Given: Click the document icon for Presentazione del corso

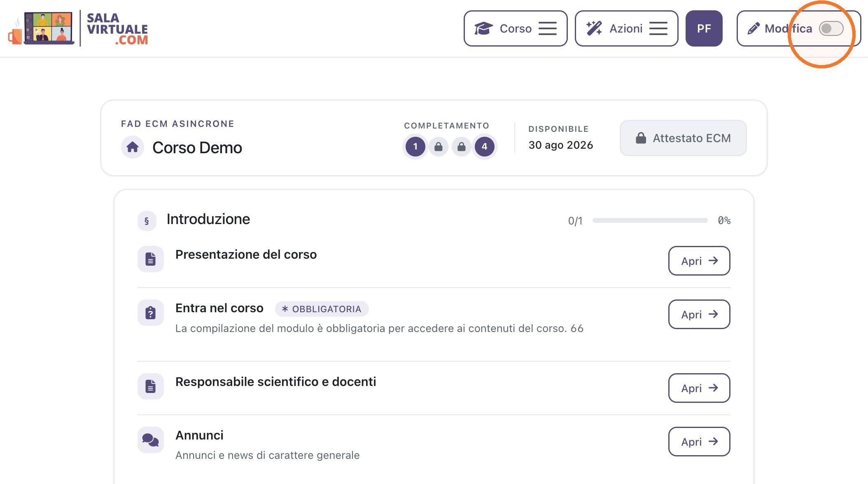Looking at the screenshot, I should coord(151,259).
